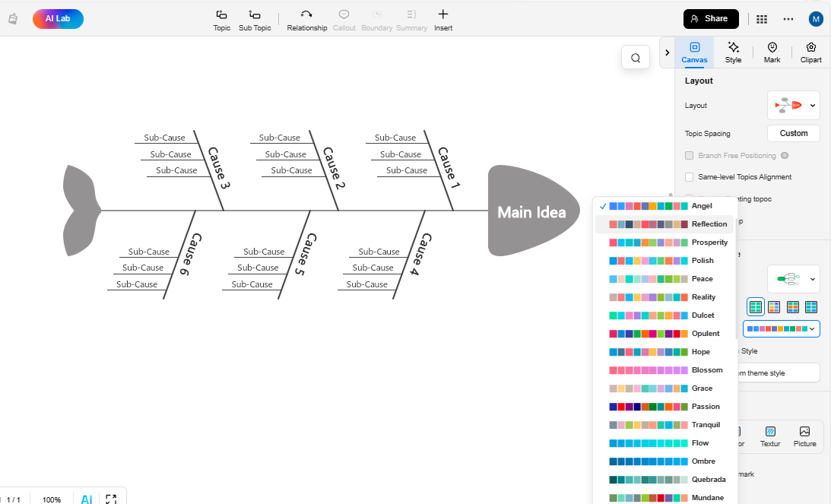Screen dimensions: 831x504
Task: Click the Custom topic spacing button
Action: click(x=793, y=133)
